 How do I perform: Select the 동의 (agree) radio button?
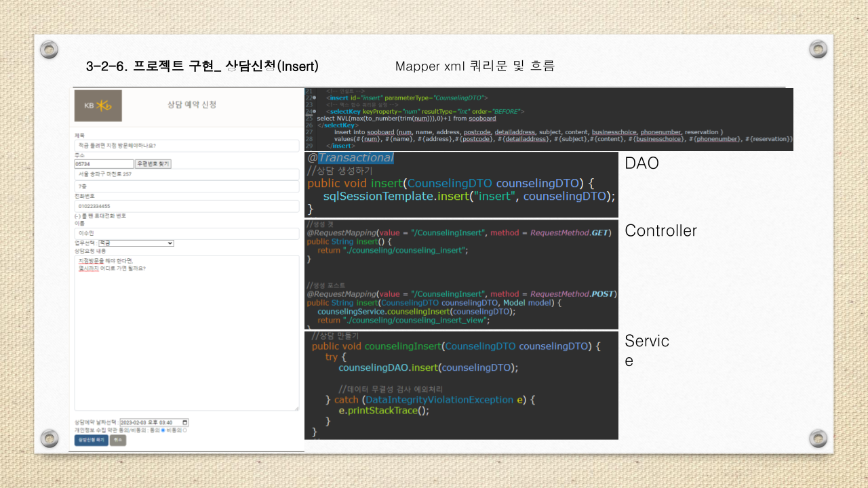pyautogui.click(x=163, y=430)
